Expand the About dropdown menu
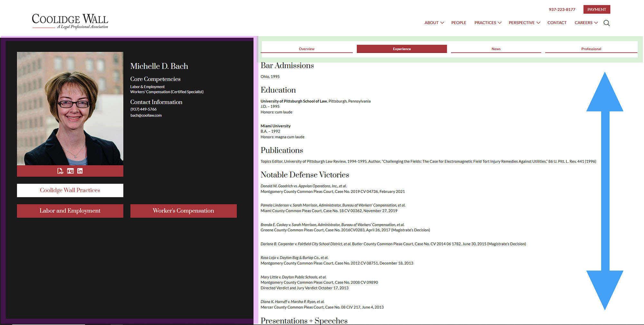The image size is (644, 325). coord(434,23)
